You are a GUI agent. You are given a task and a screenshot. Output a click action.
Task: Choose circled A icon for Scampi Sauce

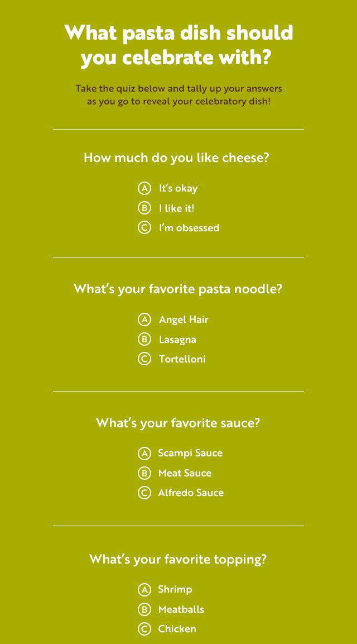coord(144,453)
